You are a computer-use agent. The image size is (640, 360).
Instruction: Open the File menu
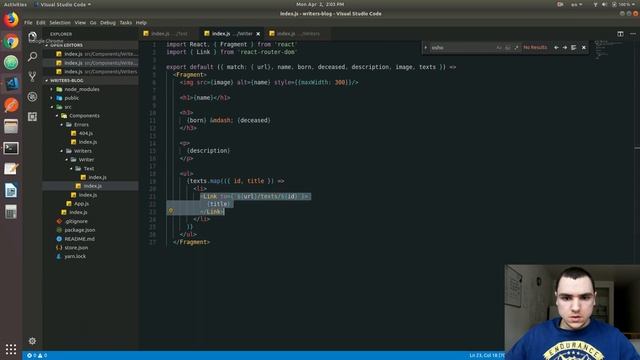coord(28,23)
